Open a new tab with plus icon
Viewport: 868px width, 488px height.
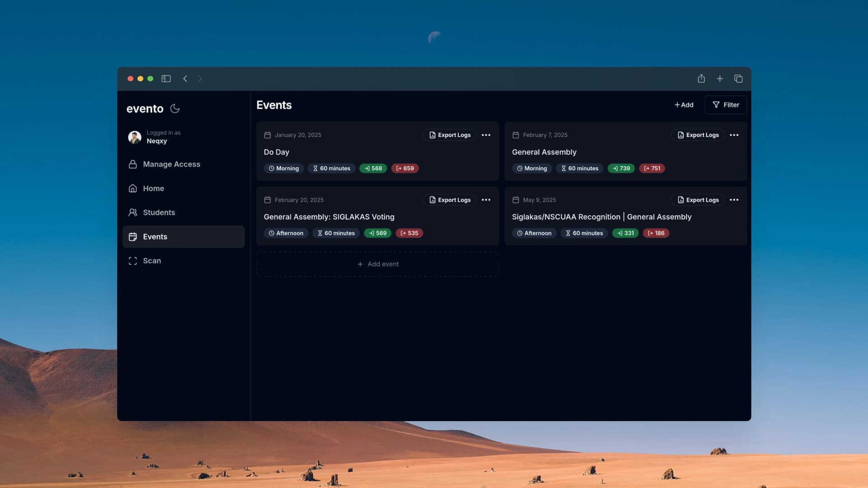[x=720, y=79]
